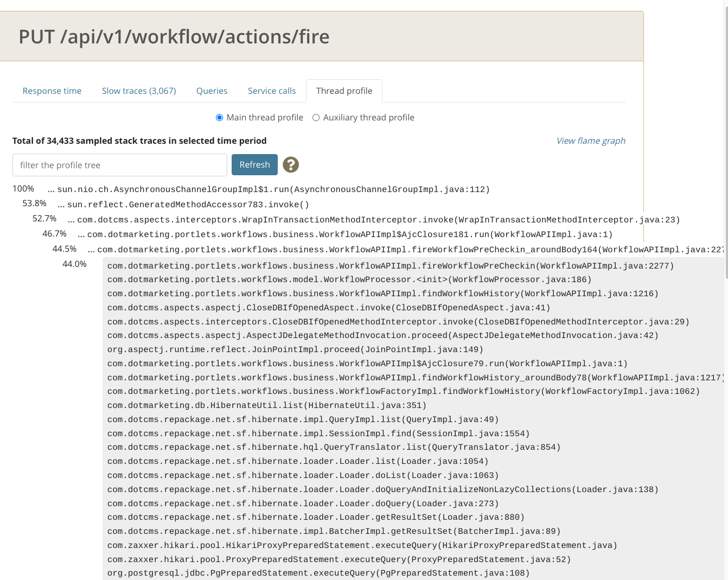Select the PgPreparedStatement.executeQuery frame
728x580 pixels.
(x=318, y=572)
